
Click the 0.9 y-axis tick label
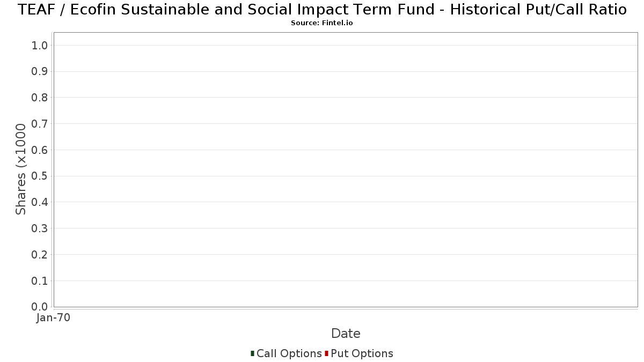click(x=40, y=71)
